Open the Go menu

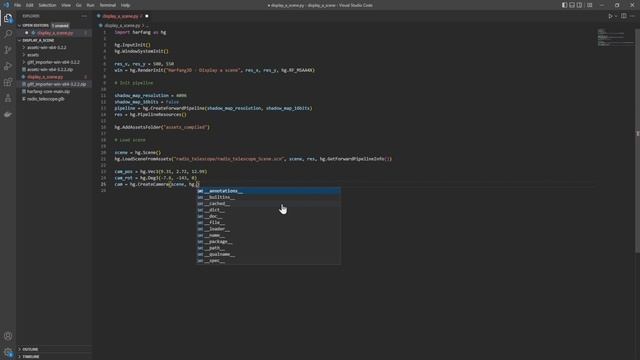coord(79,5)
